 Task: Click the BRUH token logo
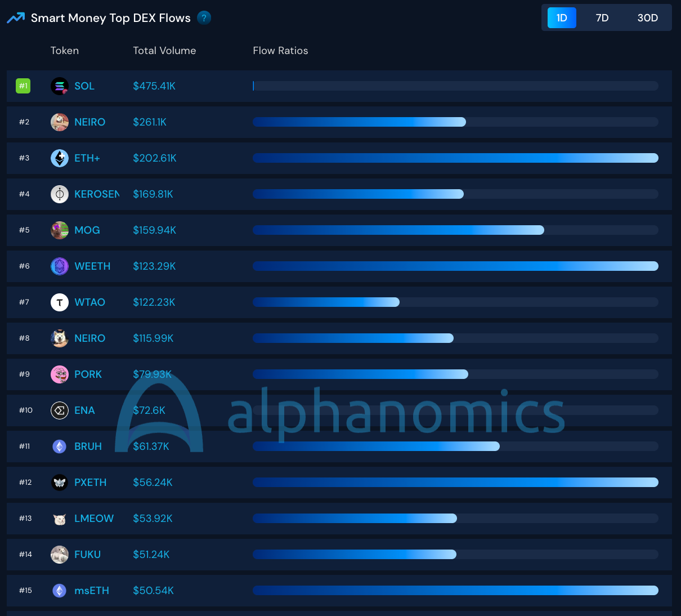pyautogui.click(x=60, y=447)
